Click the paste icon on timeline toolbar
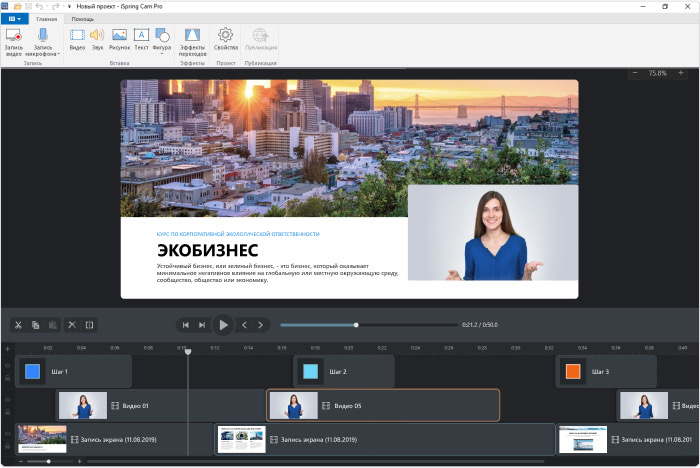700x468 pixels. 53,325
